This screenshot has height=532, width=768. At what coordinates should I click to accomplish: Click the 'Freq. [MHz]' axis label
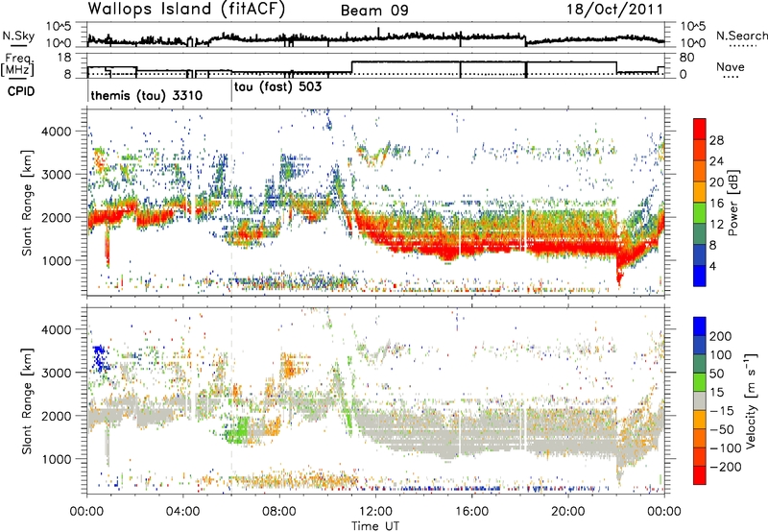18,64
